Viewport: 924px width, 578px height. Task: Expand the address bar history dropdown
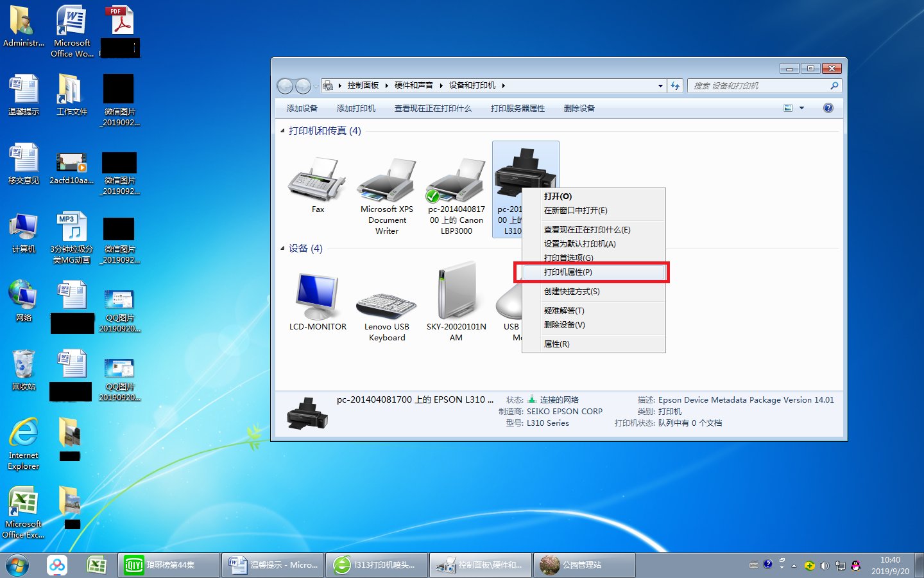pos(660,85)
